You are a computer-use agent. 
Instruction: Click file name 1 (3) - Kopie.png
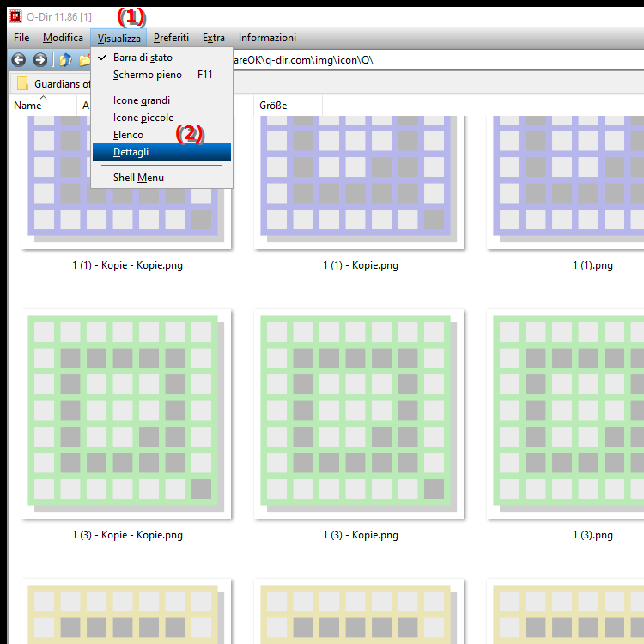(360, 535)
